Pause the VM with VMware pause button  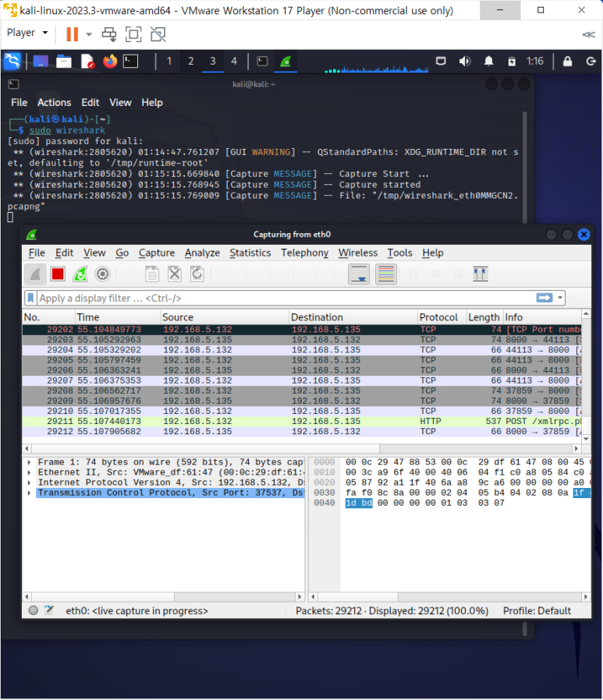click(x=72, y=34)
